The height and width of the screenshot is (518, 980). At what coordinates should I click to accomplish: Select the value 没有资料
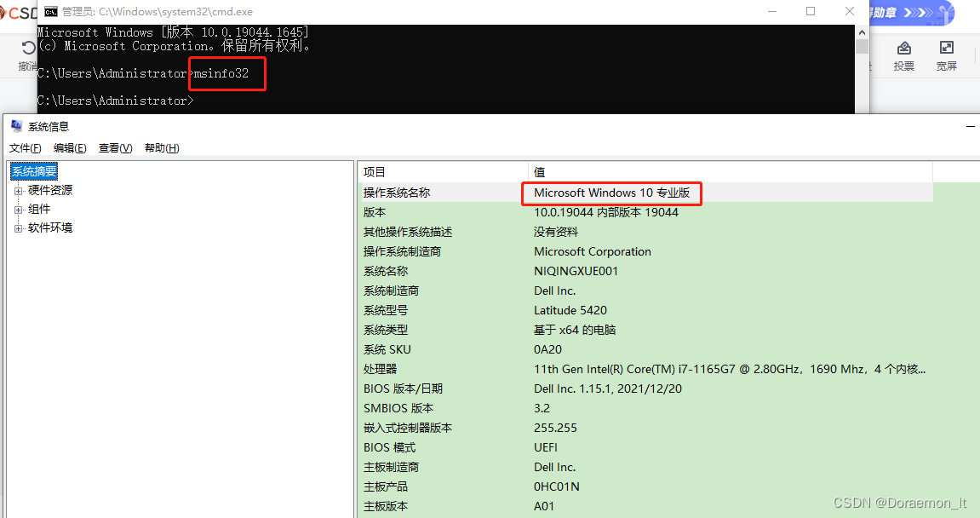click(x=556, y=232)
